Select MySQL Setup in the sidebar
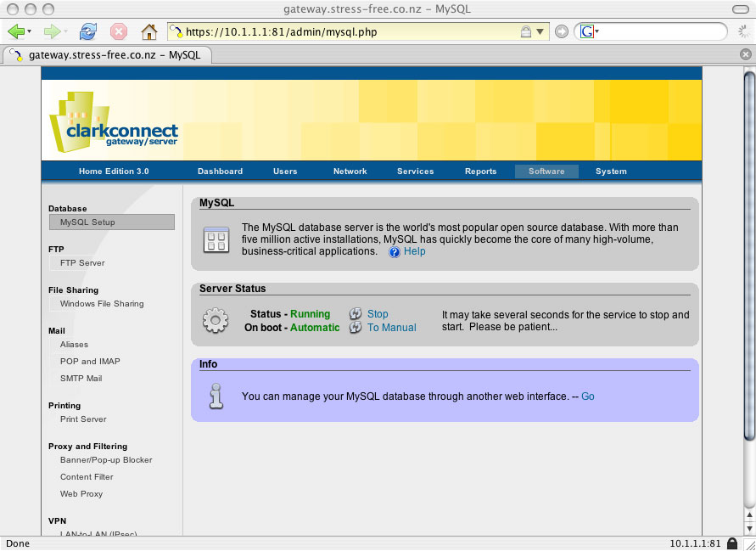Image resolution: width=756 pixels, height=551 pixels. click(112, 222)
